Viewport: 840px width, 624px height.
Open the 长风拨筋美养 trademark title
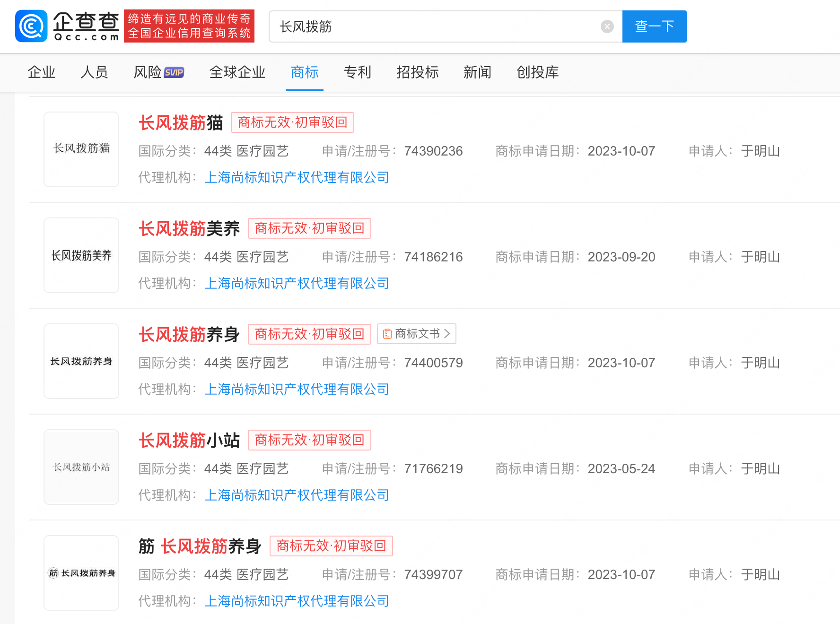[x=189, y=229]
